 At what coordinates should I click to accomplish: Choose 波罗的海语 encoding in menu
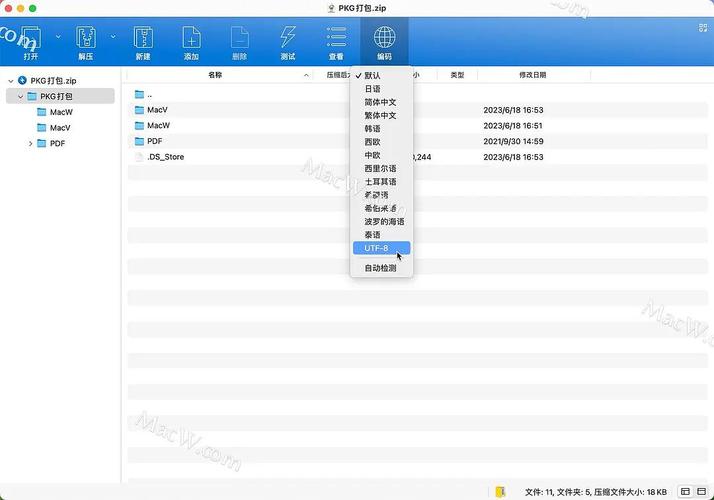click(382, 222)
